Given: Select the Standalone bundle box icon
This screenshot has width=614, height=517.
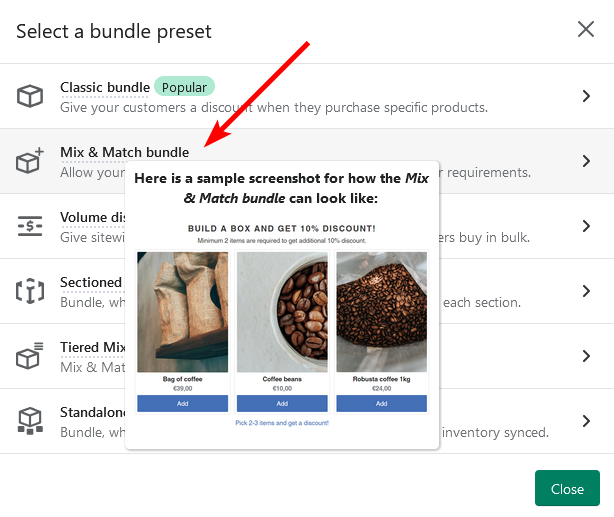Looking at the screenshot, I should tap(30, 421).
